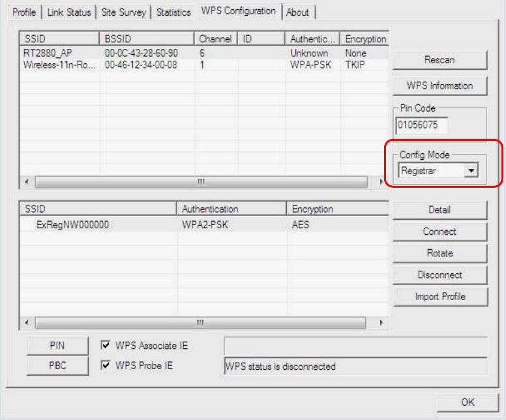Click BSSID 00-0C-43-28-60-90
The image size is (506, 420).
pos(141,53)
